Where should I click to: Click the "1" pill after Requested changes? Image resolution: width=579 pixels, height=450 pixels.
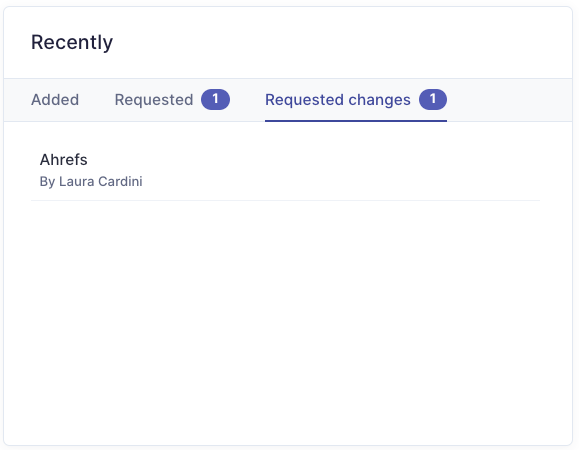pos(433,99)
